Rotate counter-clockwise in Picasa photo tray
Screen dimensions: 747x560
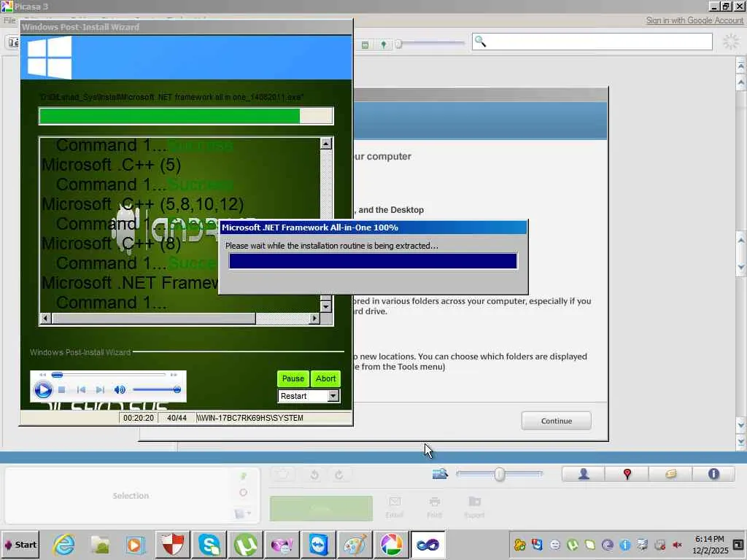click(314, 475)
